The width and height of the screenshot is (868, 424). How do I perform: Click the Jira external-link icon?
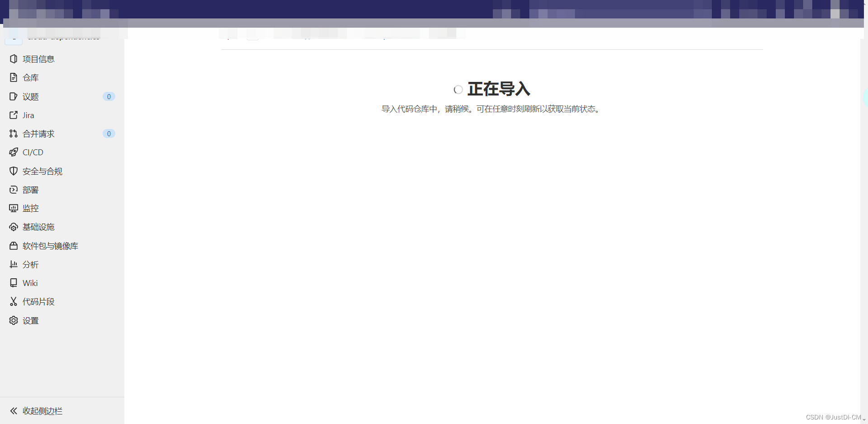point(14,115)
